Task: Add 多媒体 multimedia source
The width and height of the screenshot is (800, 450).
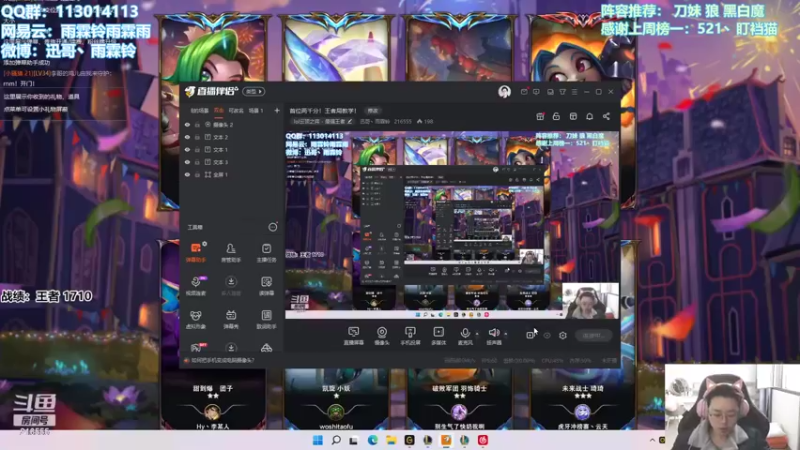Action: [x=439, y=336]
